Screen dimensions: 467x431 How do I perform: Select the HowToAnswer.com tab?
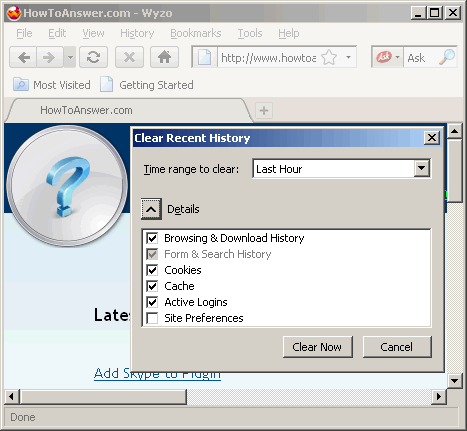[128, 110]
